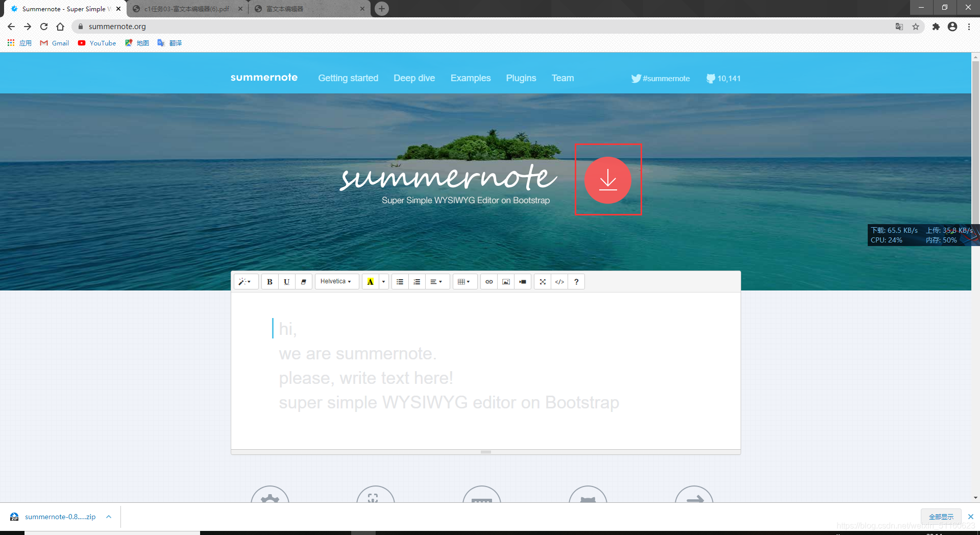Click the editor resize handle bar
The width and height of the screenshot is (980, 535).
click(485, 452)
